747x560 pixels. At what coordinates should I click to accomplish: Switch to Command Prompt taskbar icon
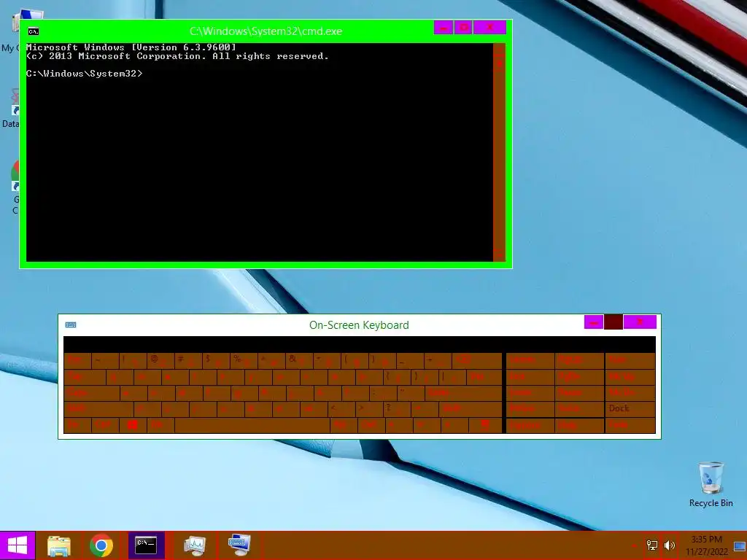pyautogui.click(x=146, y=545)
